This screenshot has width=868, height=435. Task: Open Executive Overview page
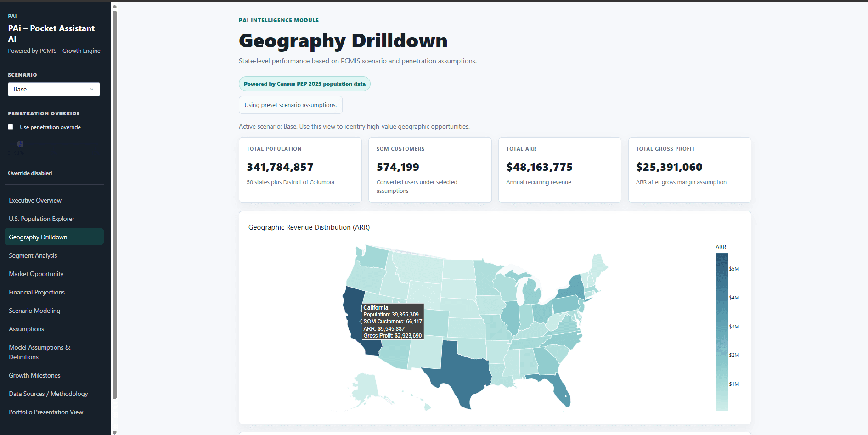[x=54, y=200]
